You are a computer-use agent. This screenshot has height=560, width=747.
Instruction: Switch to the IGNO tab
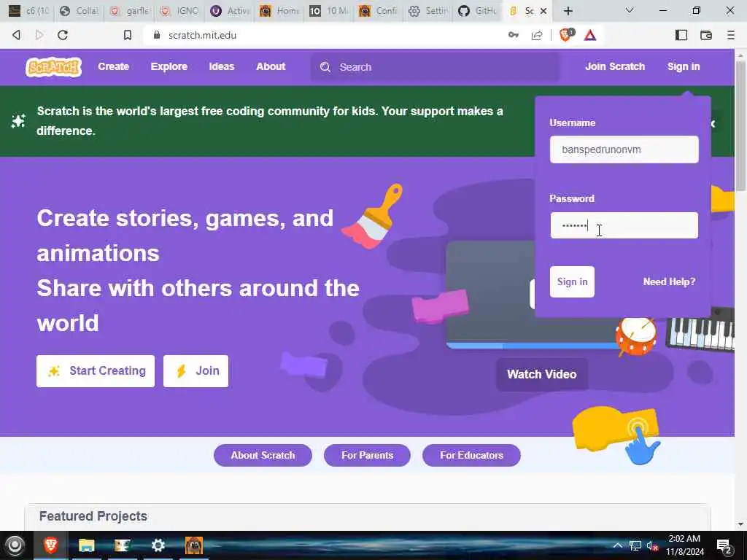[180, 10]
